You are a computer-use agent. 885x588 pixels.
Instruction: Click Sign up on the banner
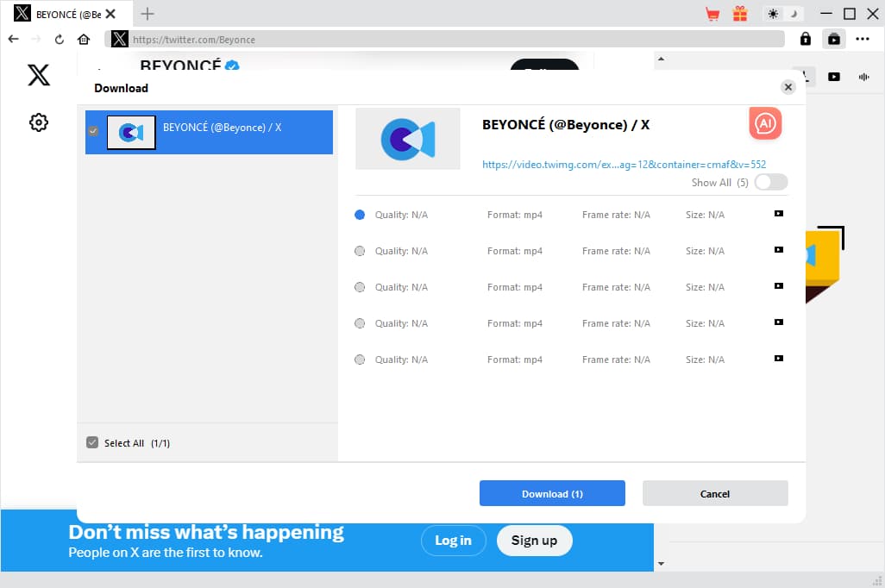click(x=535, y=541)
